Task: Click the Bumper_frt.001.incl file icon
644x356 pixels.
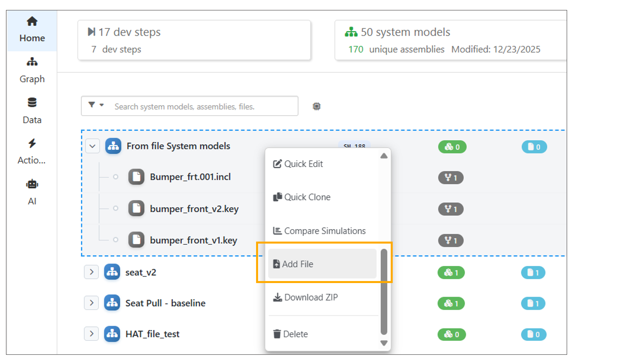Action: pos(136,177)
